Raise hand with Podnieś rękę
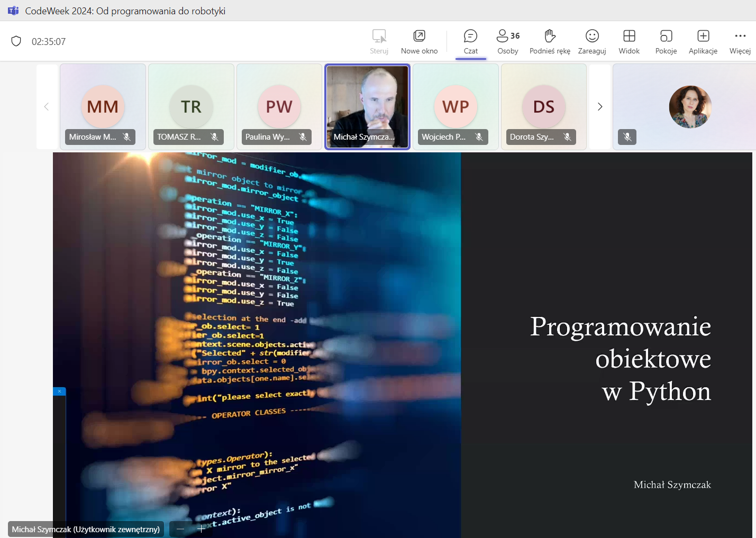Image resolution: width=756 pixels, height=538 pixels. (550, 42)
